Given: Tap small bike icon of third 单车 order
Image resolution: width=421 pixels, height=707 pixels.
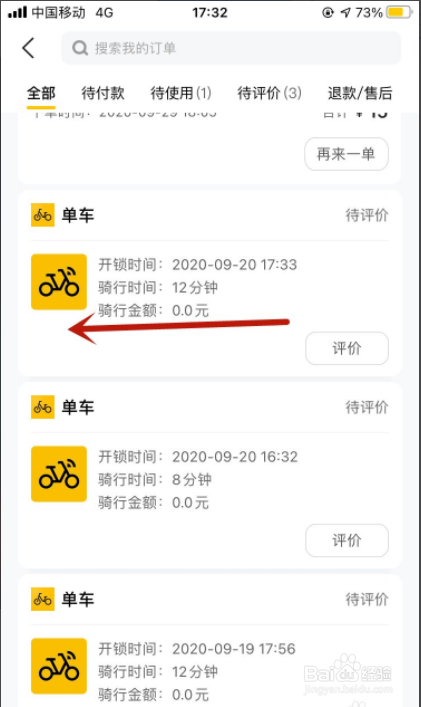Looking at the screenshot, I should point(42,599).
